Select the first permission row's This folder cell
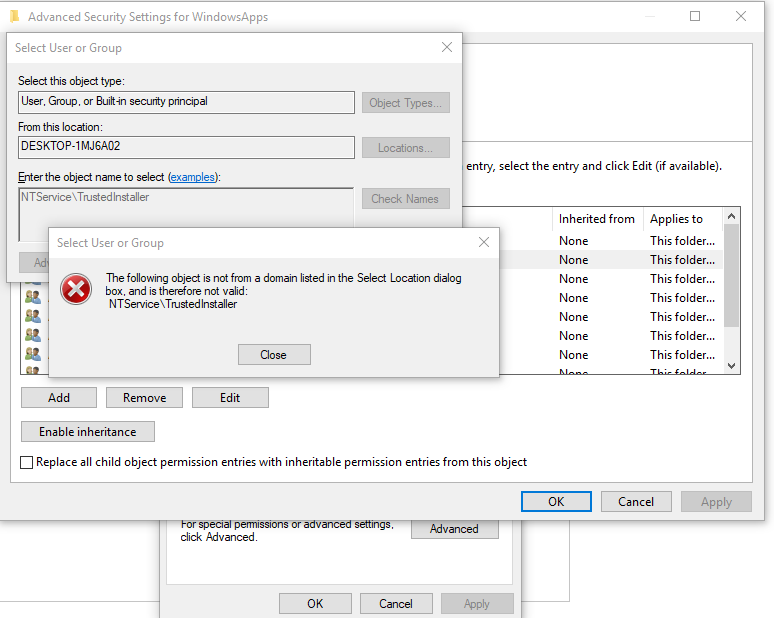 682,241
